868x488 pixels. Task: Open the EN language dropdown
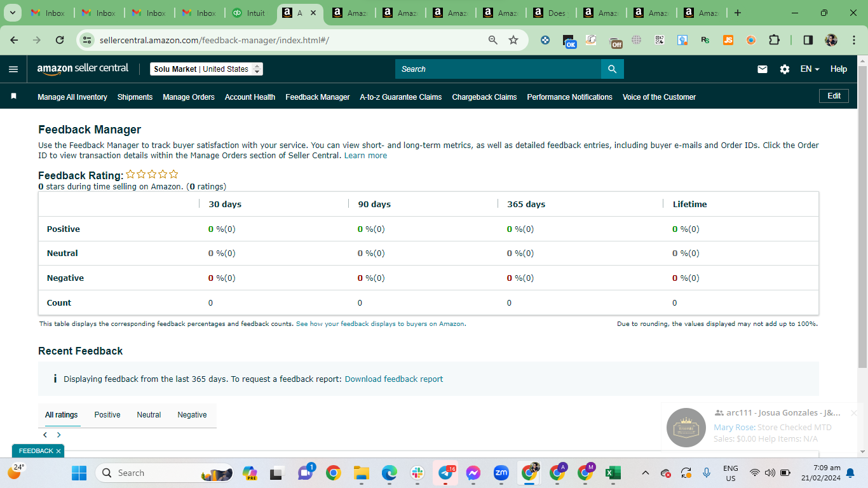(810, 69)
